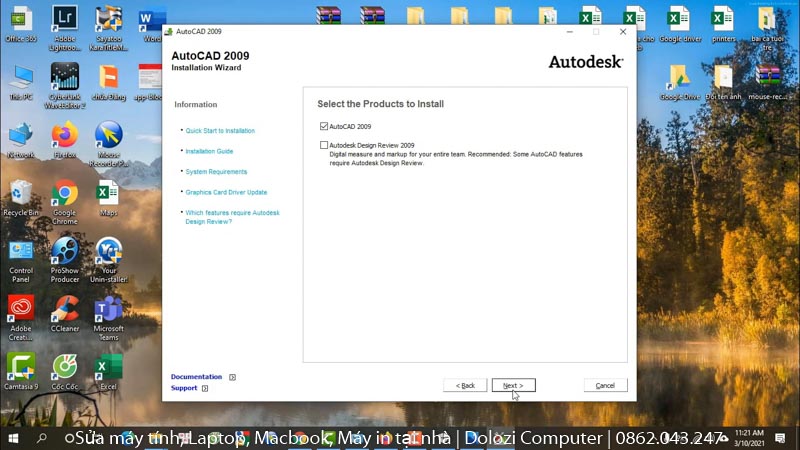
Task: Select the This PC desktop icon
Action: click(21, 82)
